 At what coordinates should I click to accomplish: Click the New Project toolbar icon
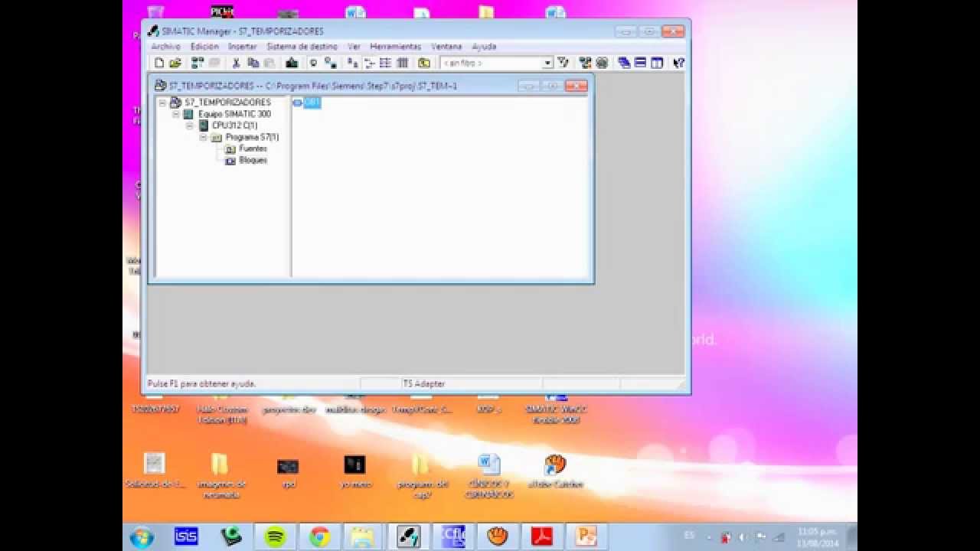point(159,63)
